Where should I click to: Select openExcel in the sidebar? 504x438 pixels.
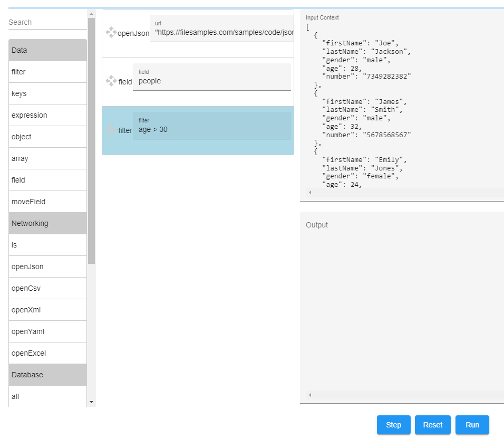(47, 353)
